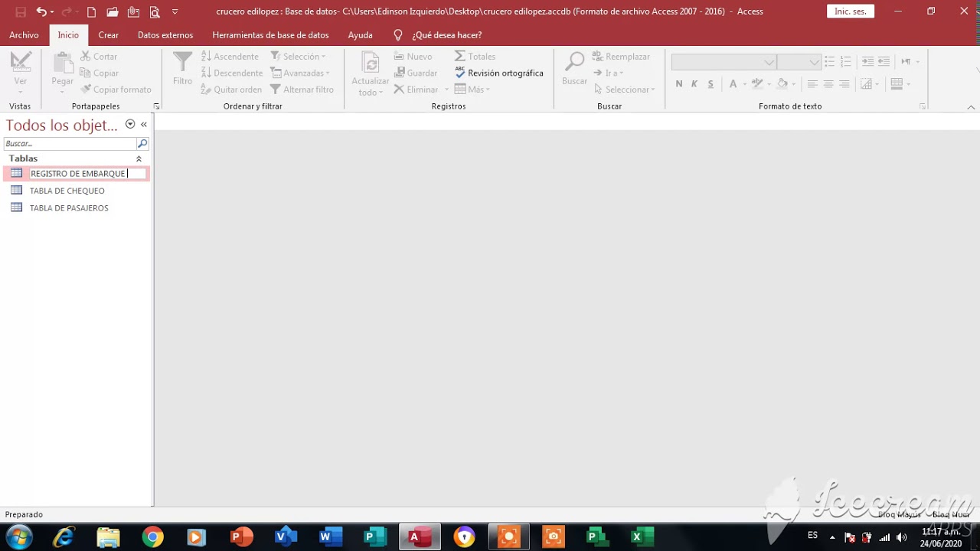The width and height of the screenshot is (980, 551).
Task: Click the TABLA DE CHEQUEO table icon
Action: [x=16, y=191]
